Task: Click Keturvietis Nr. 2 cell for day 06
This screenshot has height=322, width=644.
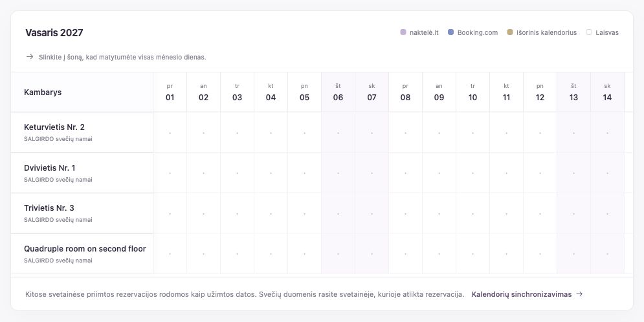Action: point(339,133)
